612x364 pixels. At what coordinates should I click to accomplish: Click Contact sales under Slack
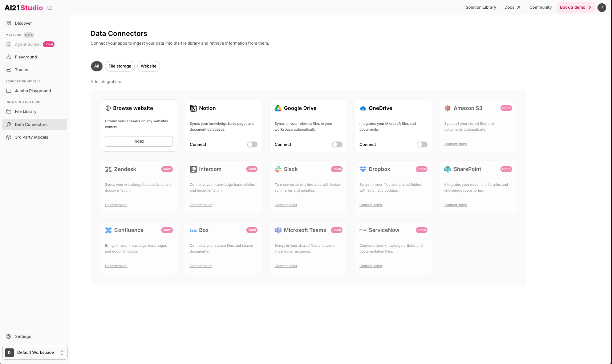coord(286,205)
